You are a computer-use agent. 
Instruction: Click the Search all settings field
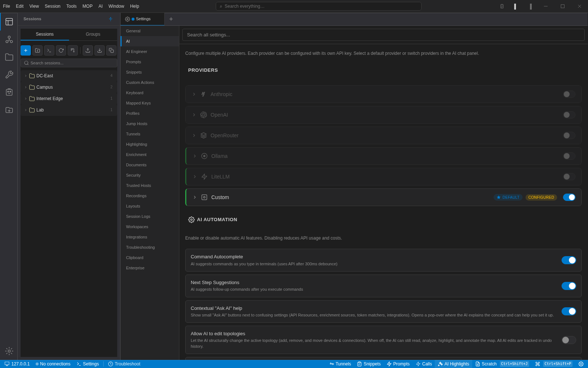click(383, 35)
